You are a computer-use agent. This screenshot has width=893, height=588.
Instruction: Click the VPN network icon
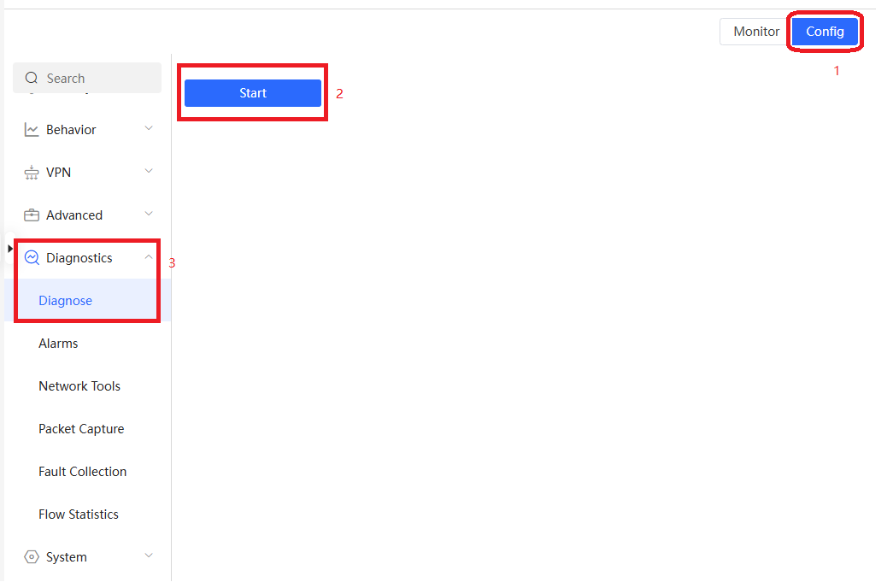[x=32, y=173]
